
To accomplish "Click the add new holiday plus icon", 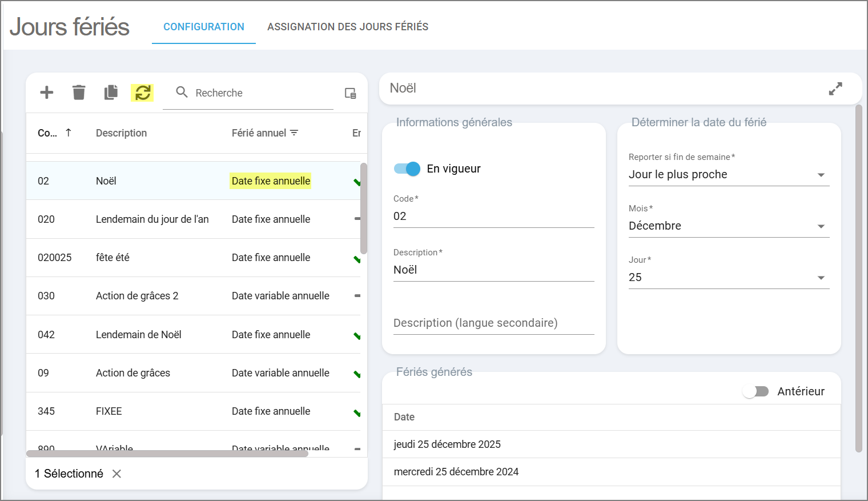I will coord(47,93).
